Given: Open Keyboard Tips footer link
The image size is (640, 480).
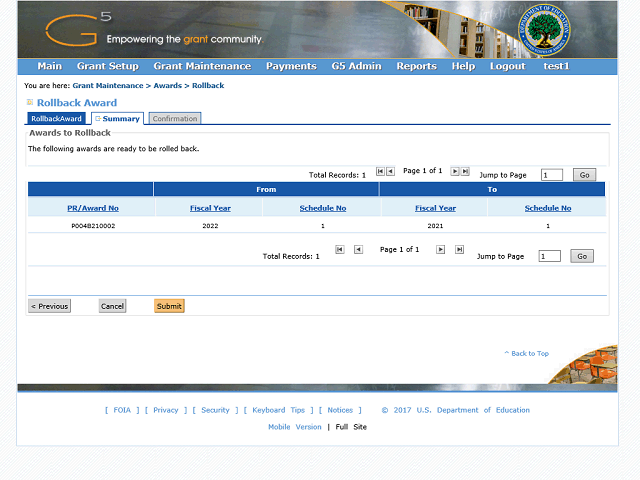Looking at the screenshot, I should point(278,410).
